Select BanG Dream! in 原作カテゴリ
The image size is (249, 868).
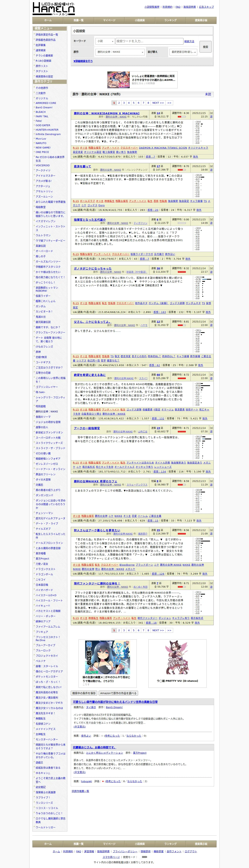point(44,108)
